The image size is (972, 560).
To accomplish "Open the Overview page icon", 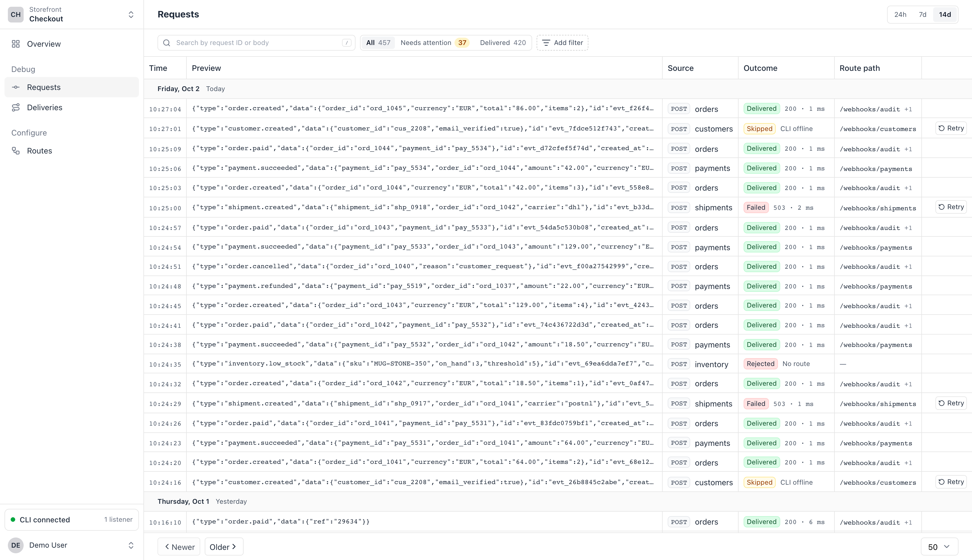I will tap(16, 44).
